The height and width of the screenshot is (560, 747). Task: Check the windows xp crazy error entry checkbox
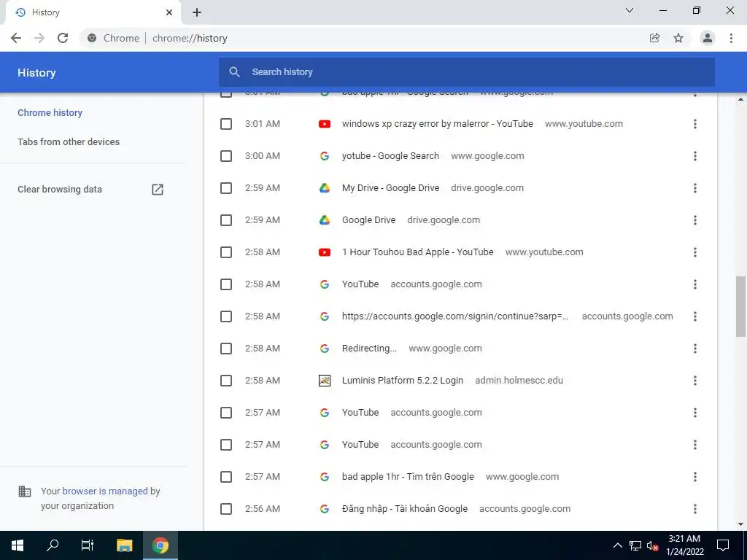click(226, 124)
